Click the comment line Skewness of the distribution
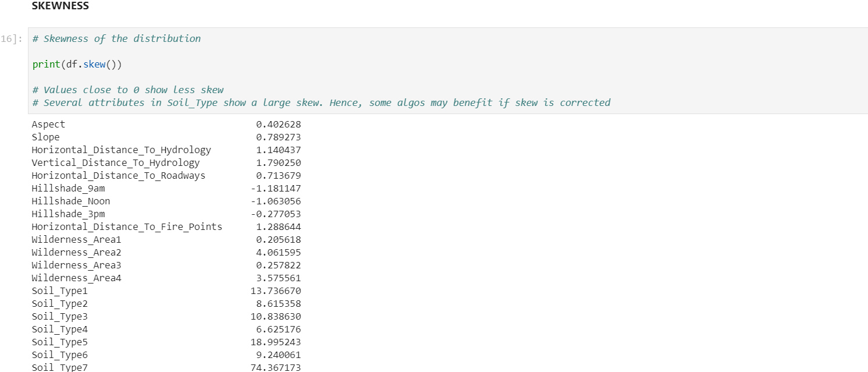The height and width of the screenshot is (372, 868). click(116, 38)
